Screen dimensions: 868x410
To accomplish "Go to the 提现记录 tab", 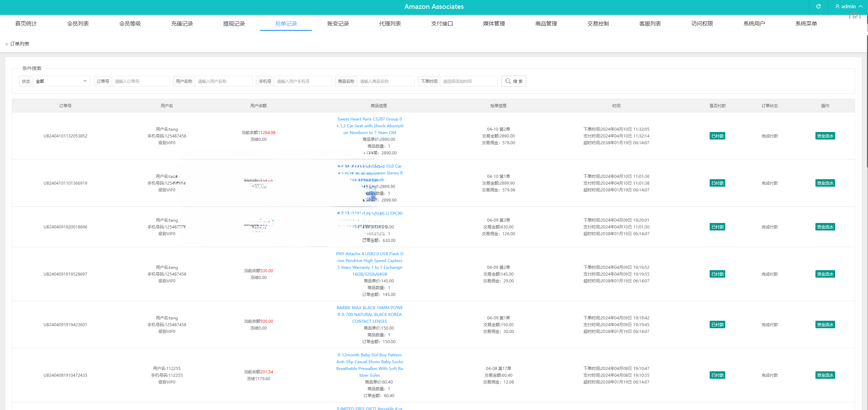I will tap(234, 23).
